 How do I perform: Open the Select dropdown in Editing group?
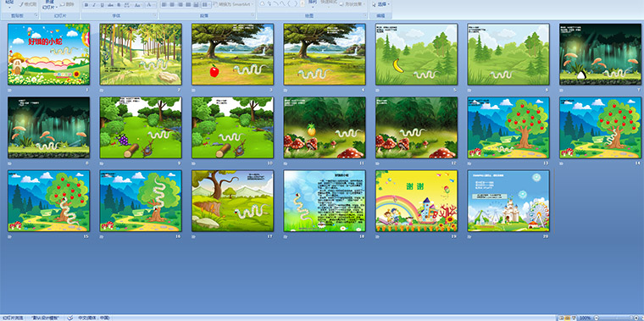click(x=380, y=4)
